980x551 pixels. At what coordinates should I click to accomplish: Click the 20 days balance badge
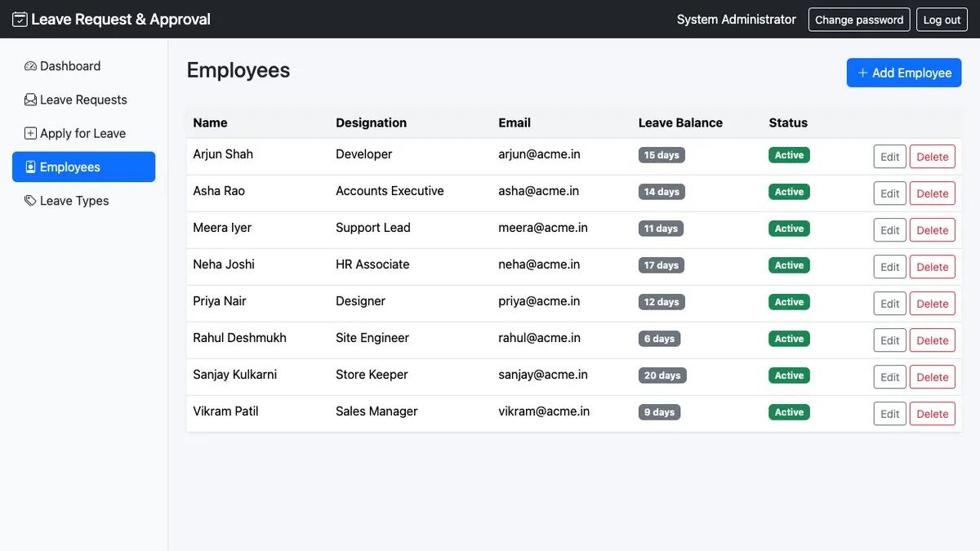tap(662, 375)
